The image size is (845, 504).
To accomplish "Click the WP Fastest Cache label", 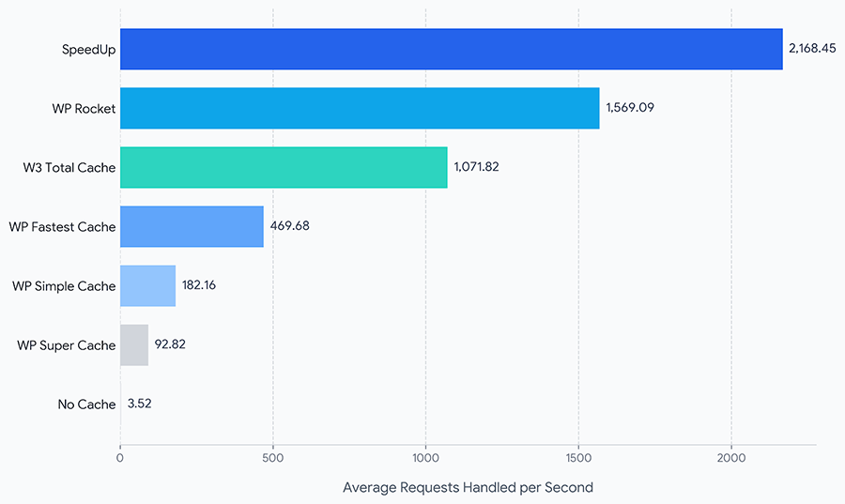I will pos(62,226).
